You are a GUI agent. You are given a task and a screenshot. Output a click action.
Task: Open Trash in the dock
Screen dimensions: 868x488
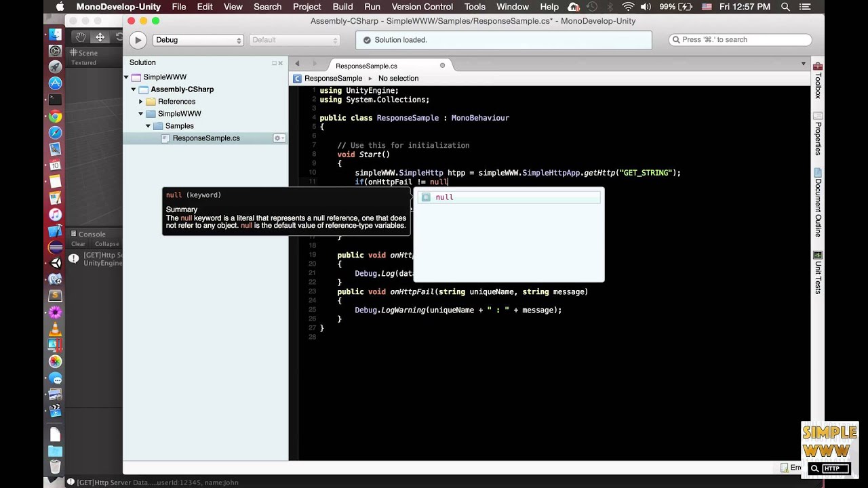[56, 467]
